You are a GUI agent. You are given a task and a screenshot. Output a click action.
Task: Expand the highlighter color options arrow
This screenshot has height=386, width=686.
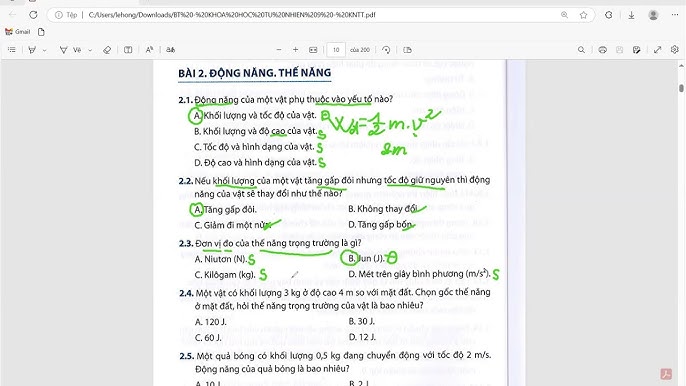point(45,50)
